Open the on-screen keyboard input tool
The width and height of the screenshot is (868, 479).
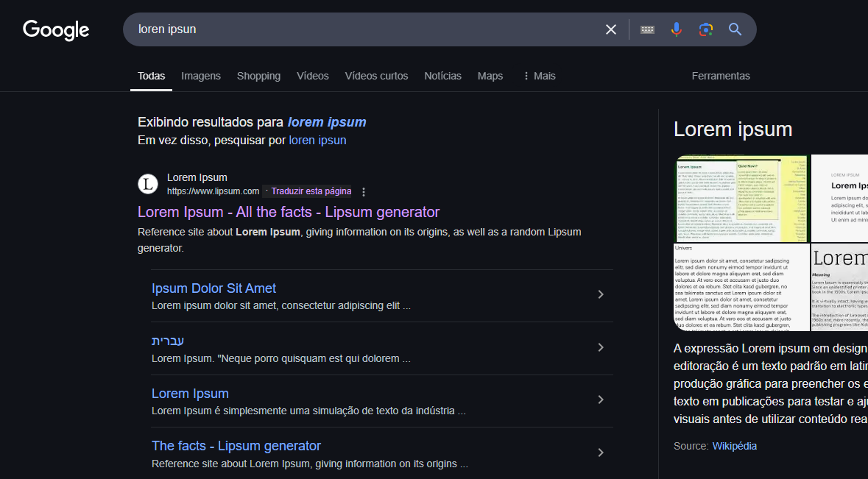[647, 29]
